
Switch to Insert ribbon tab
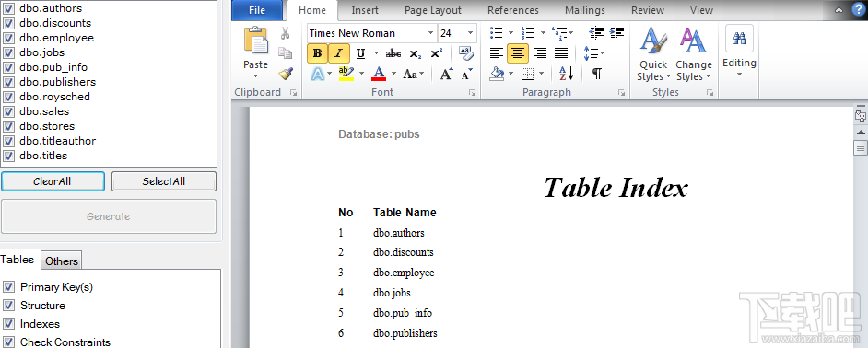365,10
